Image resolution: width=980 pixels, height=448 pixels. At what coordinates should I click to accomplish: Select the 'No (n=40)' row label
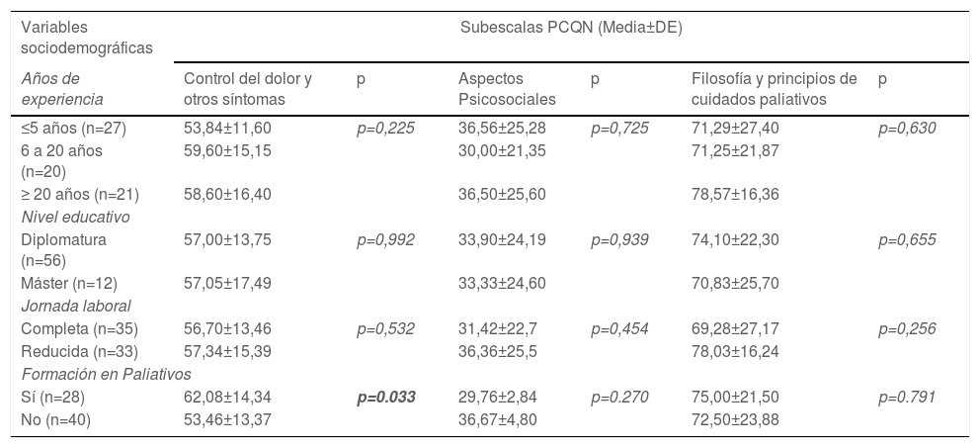coord(57,418)
